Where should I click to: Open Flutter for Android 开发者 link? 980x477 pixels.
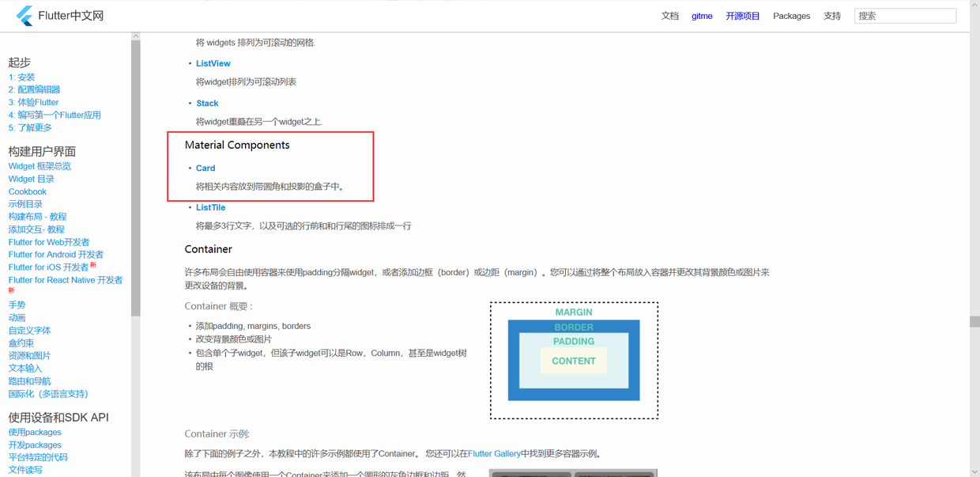point(56,255)
